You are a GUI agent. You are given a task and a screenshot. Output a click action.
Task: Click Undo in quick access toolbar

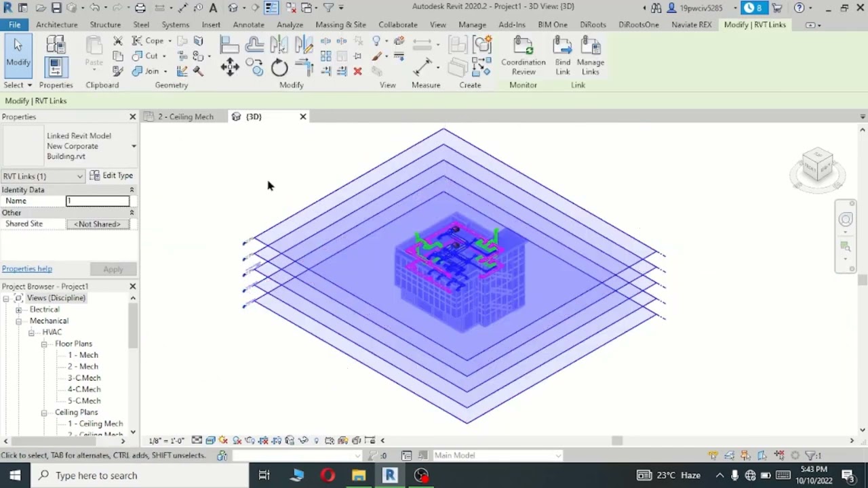click(x=95, y=8)
